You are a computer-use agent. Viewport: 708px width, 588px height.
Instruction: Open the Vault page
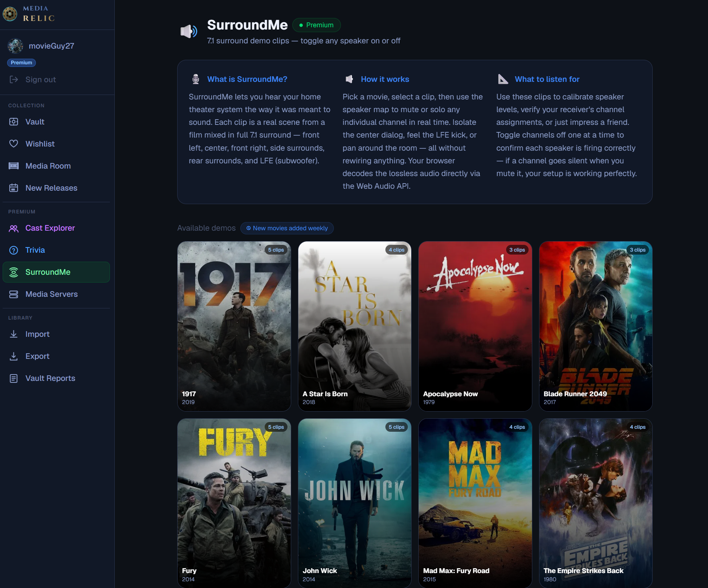point(56,122)
